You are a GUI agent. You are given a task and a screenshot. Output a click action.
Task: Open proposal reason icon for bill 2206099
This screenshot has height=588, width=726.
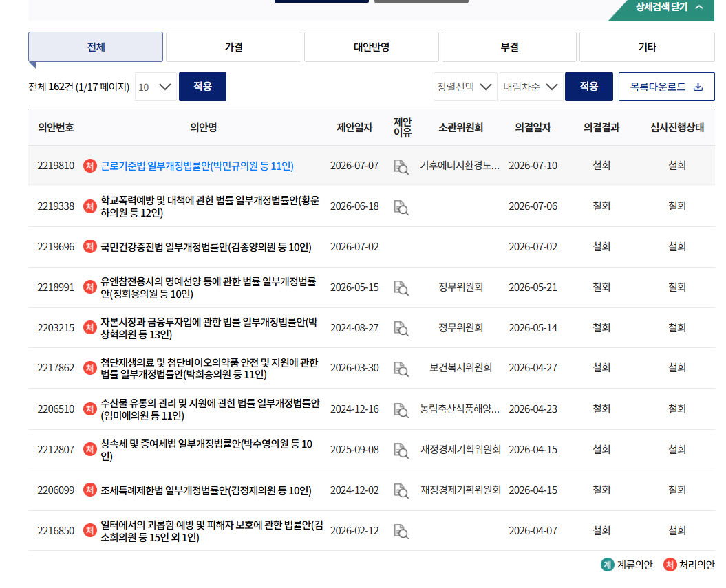pyautogui.click(x=401, y=491)
